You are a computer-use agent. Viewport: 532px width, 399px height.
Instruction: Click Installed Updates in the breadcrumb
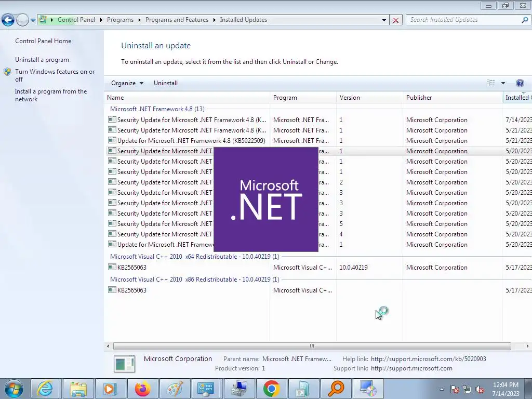point(243,20)
